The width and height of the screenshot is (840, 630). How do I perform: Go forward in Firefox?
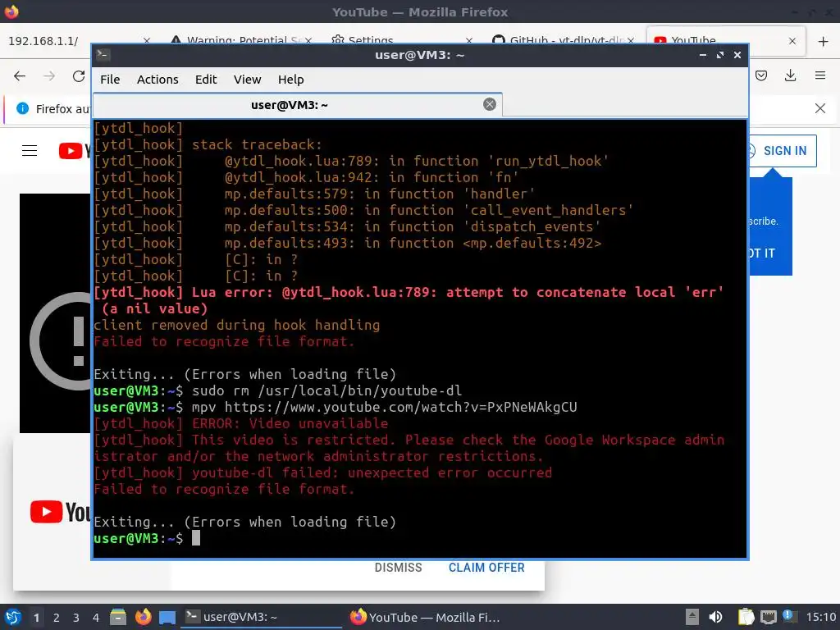click(x=49, y=76)
